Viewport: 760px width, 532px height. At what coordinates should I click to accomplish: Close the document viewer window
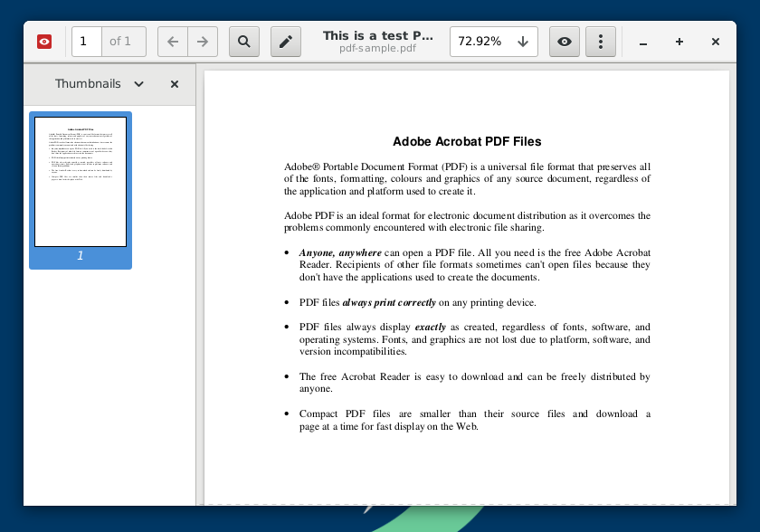[x=716, y=42]
